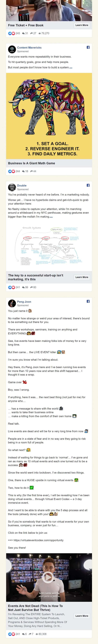98x644 pixels.
Task: Click Facebook icon on Content Mavericks ad
Action: point(88,47)
